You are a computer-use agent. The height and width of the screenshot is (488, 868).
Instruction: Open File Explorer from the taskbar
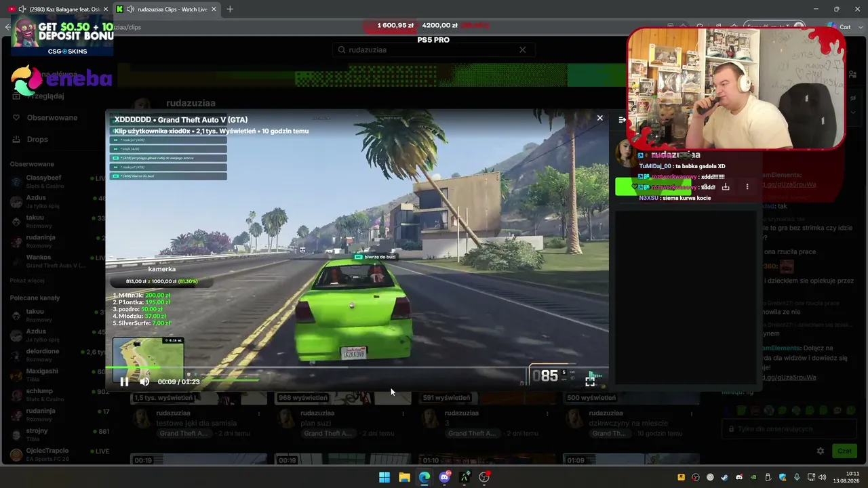tap(404, 477)
